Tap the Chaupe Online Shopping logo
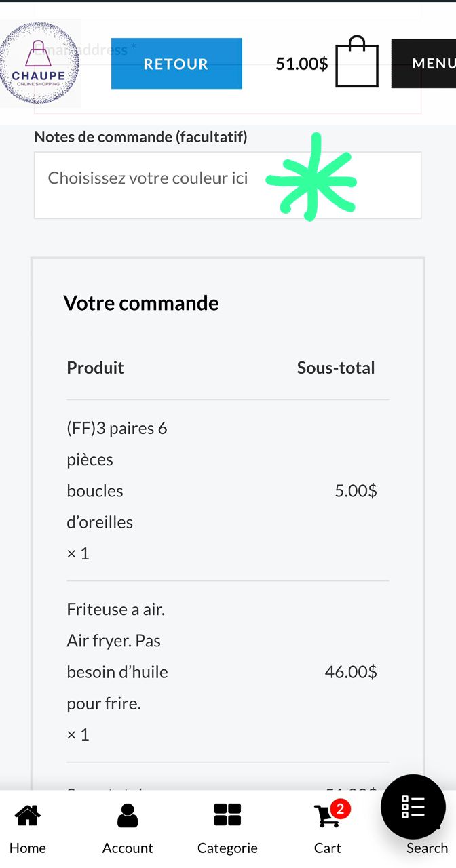 (x=39, y=64)
